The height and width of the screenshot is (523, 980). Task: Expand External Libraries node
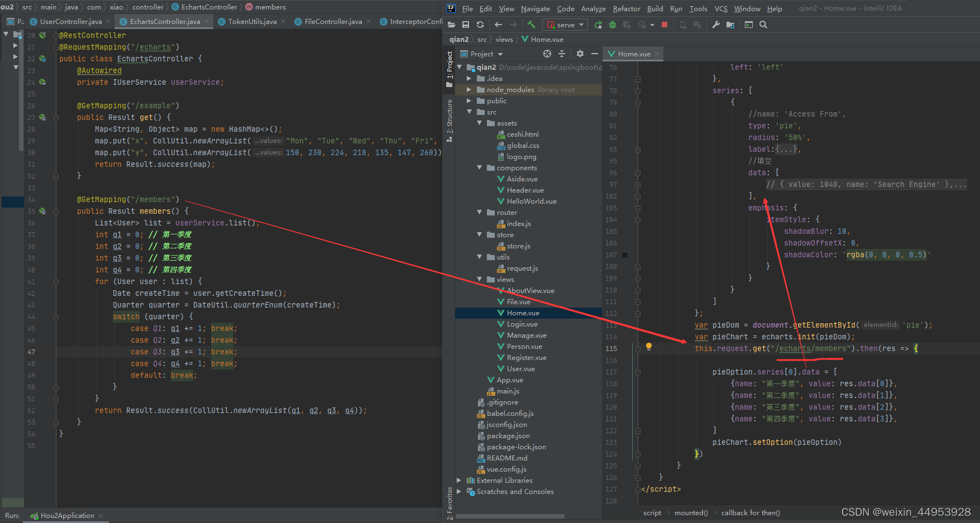(460, 480)
